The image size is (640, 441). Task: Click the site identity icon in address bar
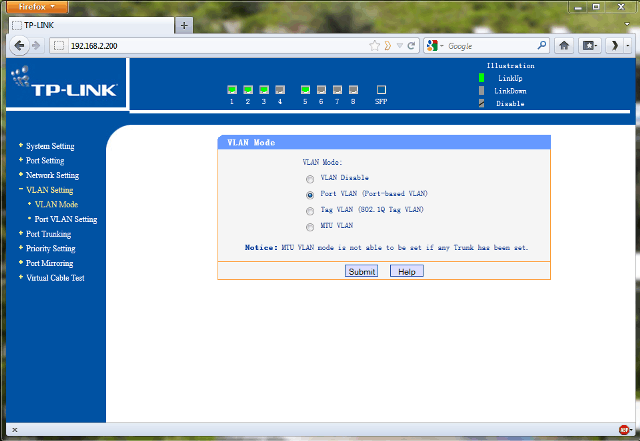click(59, 46)
